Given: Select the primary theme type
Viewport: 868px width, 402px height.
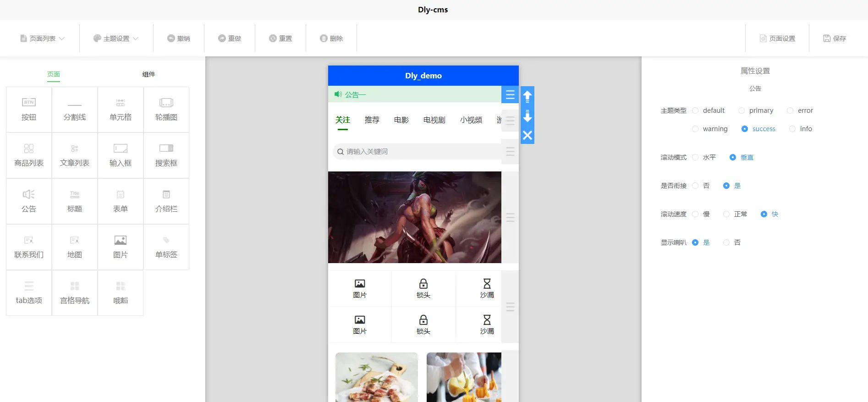Looking at the screenshot, I should pos(756,110).
